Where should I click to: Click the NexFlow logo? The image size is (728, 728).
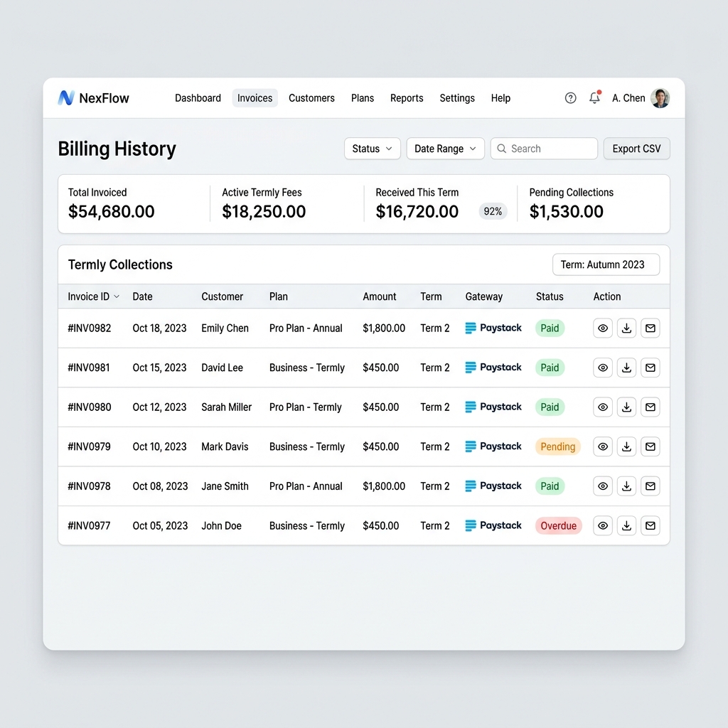click(93, 98)
